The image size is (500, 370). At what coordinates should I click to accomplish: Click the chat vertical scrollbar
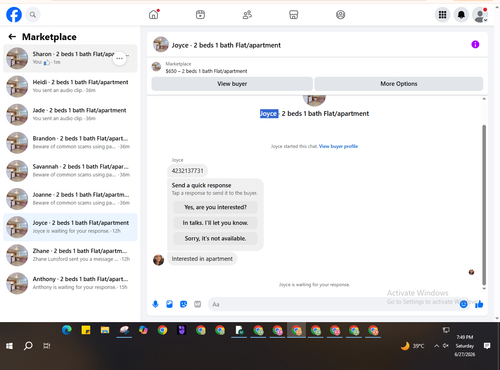point(484,205)
